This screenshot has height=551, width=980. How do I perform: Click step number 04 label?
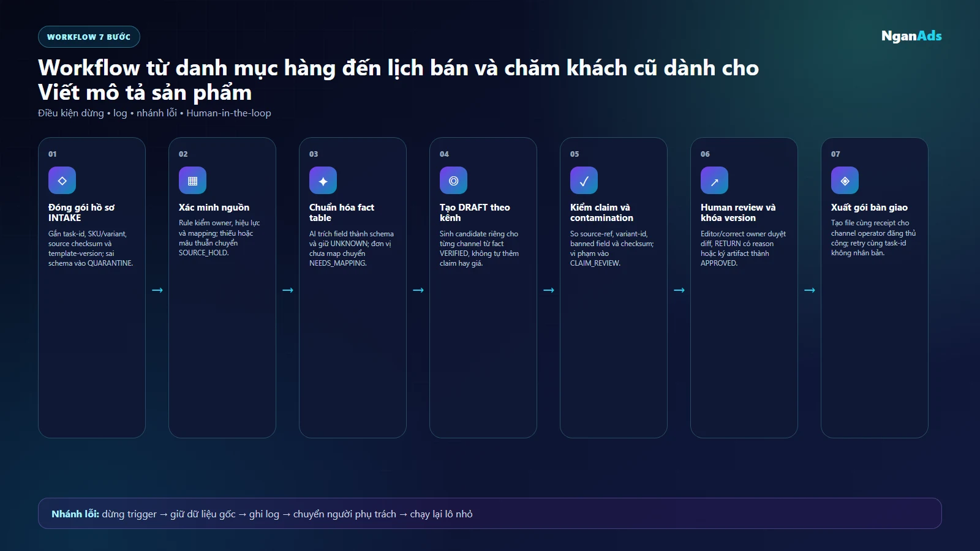click(444, 154)
